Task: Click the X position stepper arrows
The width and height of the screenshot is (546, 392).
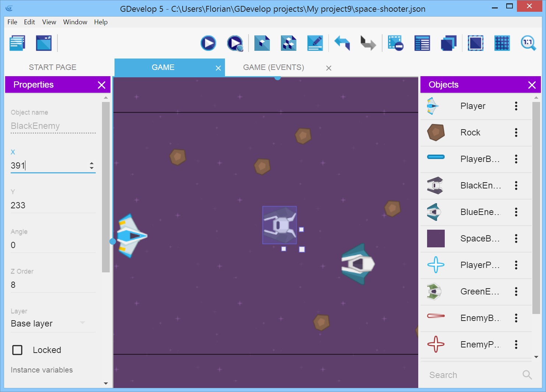Action: click(x=92, y=166)
